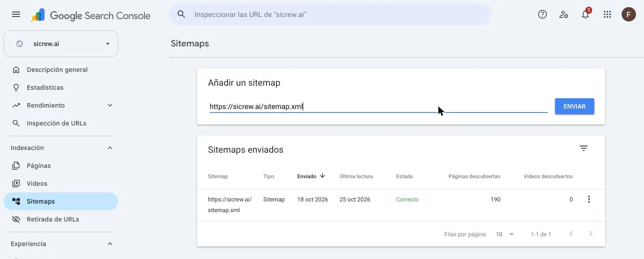Screen dimensions: 644x259
Task: Click the Descripción general home icon
Action: point(16,70)
